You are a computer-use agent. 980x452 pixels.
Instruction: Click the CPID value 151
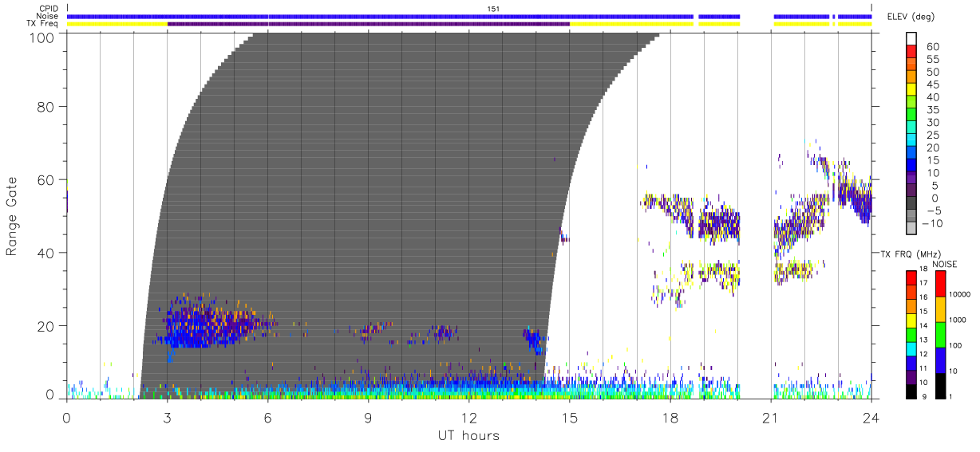click(x=493, y=9)
